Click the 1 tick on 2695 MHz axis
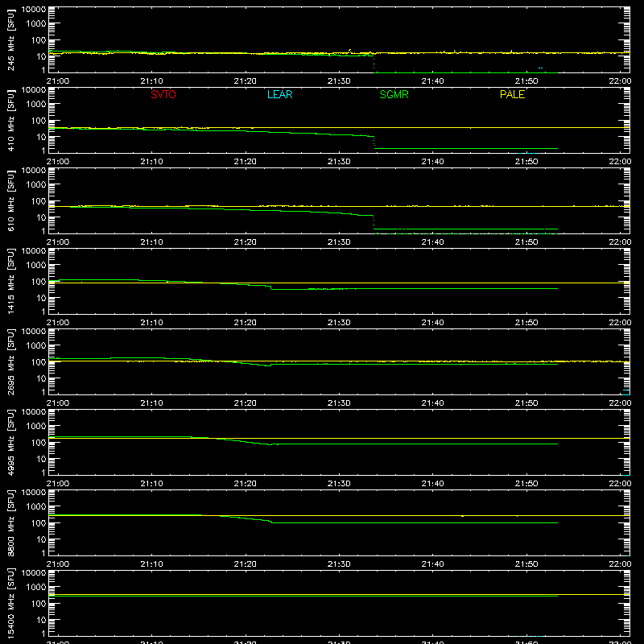 tap(43, 392)
